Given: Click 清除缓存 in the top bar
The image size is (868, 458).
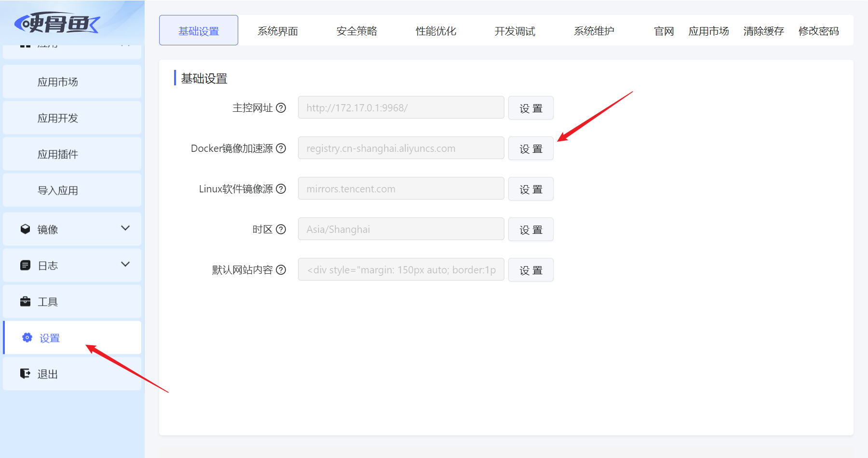Looking at the screenshot, I should coord(764,31).
